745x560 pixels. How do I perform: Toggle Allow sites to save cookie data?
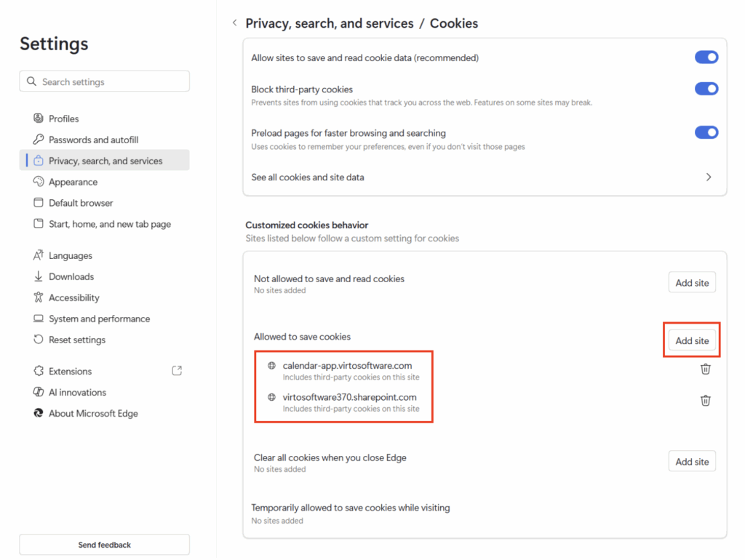706,57
